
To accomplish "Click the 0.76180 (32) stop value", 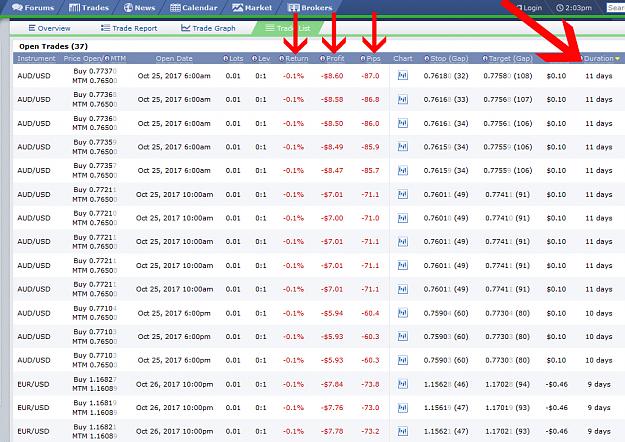I will pos(446,76).
